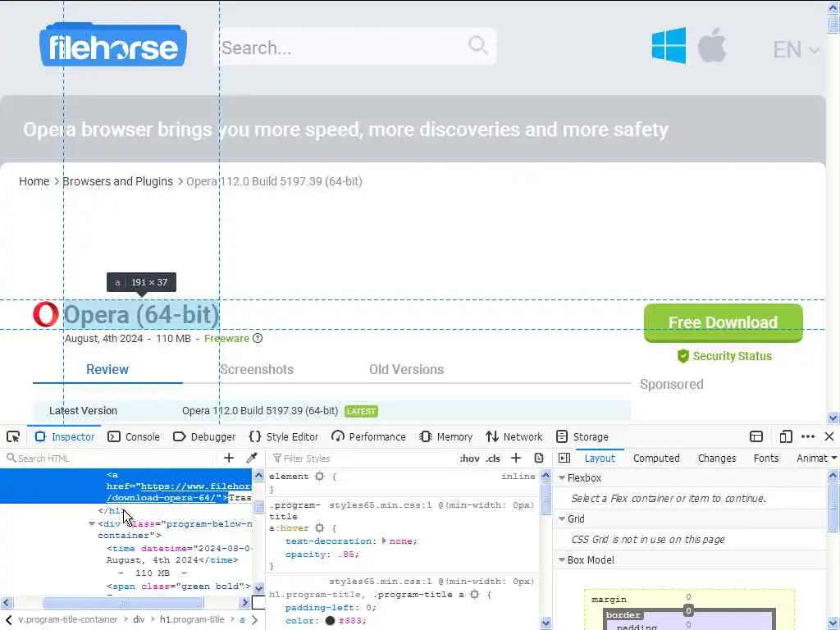The height and width of the screenshot is (630, 840).
Task: Select the Review tab
Action: (x=107, y=370)
